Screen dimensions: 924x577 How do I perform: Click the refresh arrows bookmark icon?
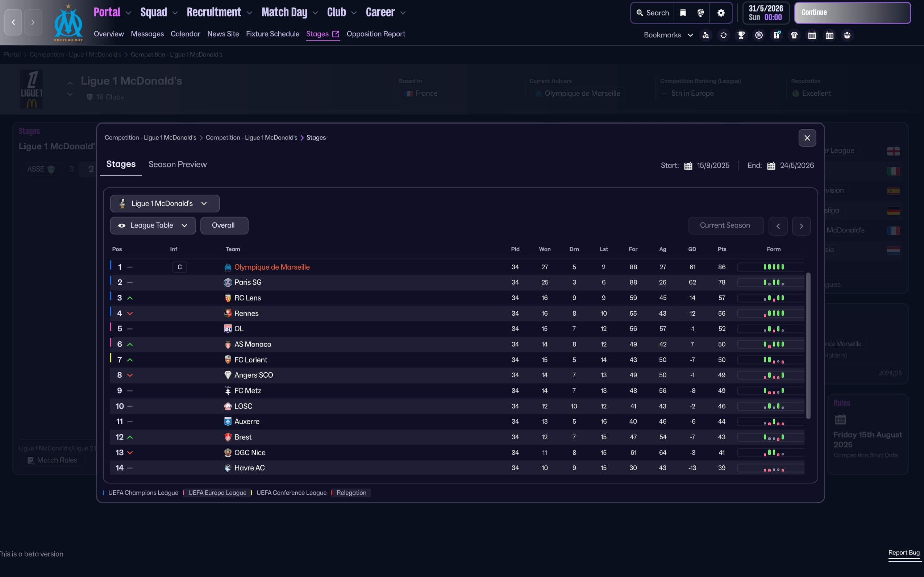pos(723,35)
